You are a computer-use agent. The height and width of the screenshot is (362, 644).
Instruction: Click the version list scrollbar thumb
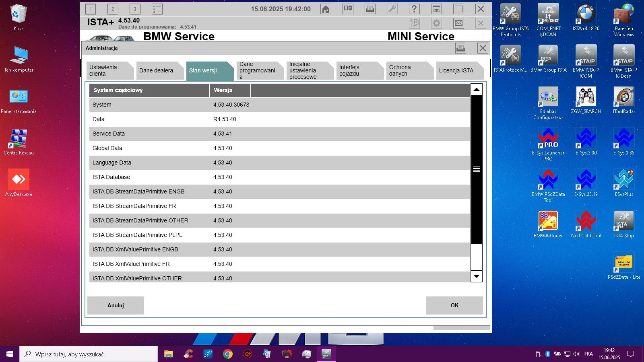point(477,169)
